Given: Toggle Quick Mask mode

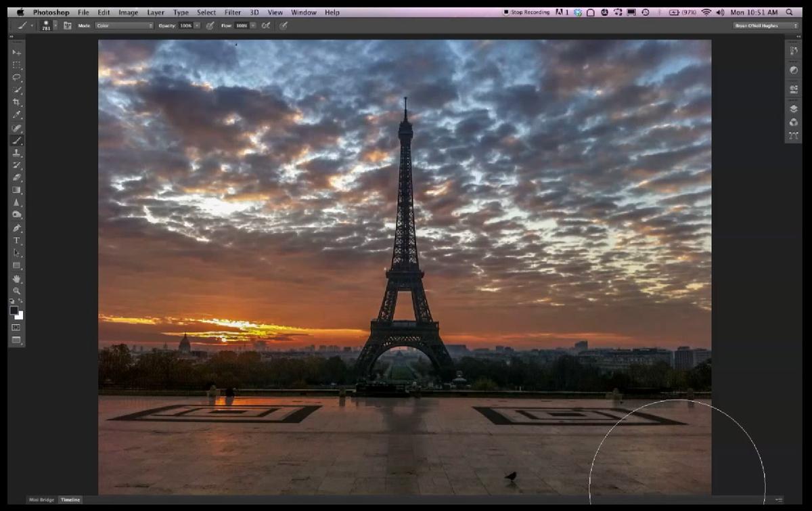Looking at the screenshot, I should 17,327.
